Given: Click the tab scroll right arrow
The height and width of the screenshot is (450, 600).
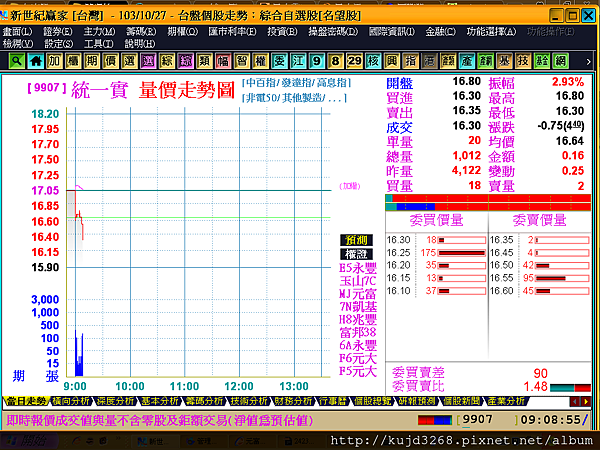Looking at the screenshot, I should coord(585,401).
